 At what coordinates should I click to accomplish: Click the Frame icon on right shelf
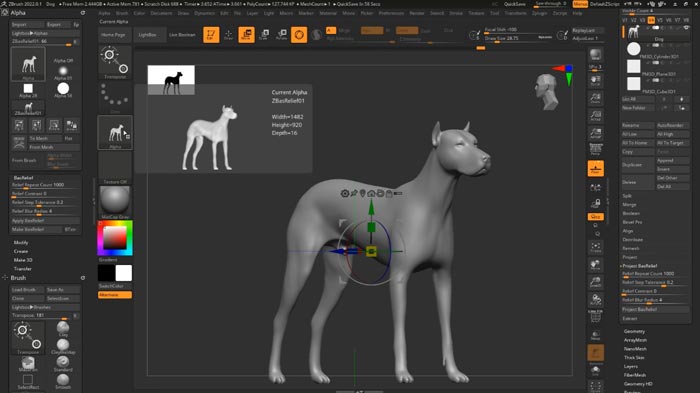595,247
